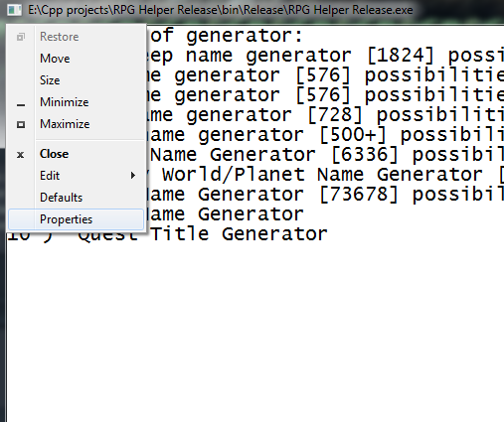The width and height of the screenshot is (504, 422).
Task: Choose Move from the system menu
Action: 55,59
